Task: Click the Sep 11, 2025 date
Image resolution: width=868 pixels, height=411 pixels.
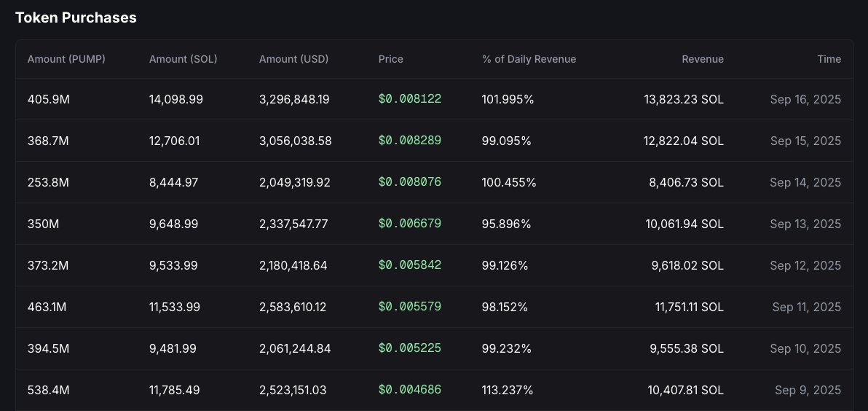Action: [807, 308]
